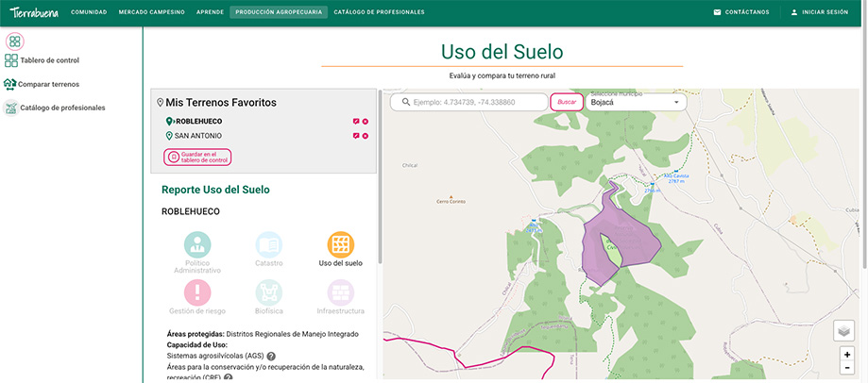The image size is (868, 383).
Task: Click the 'Mis Terrenos Favoritos' title
Action: point(221,103)
